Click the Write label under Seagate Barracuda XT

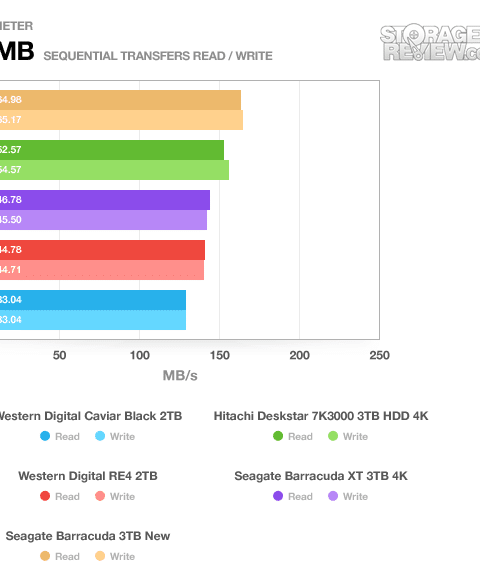click(x=355, y=496)
